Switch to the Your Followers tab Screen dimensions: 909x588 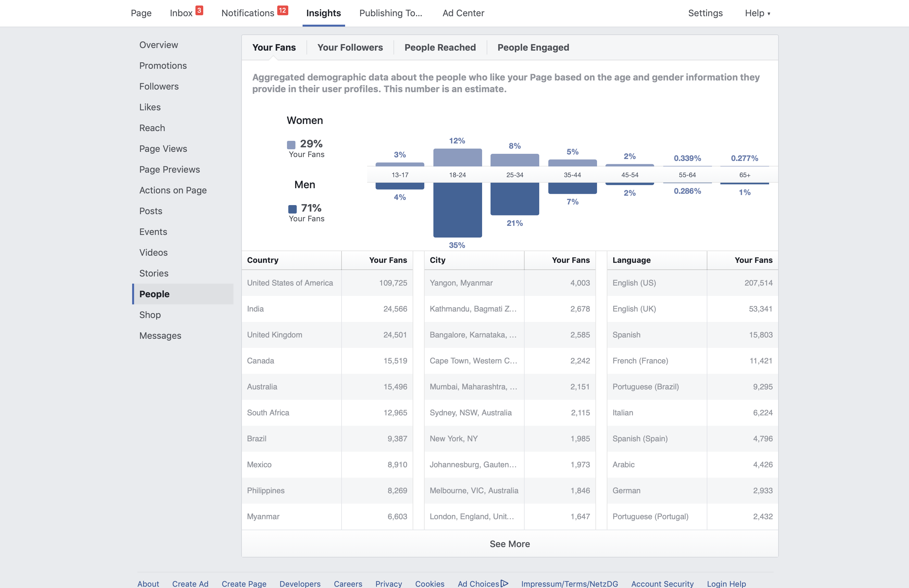[x=350, y=47]
